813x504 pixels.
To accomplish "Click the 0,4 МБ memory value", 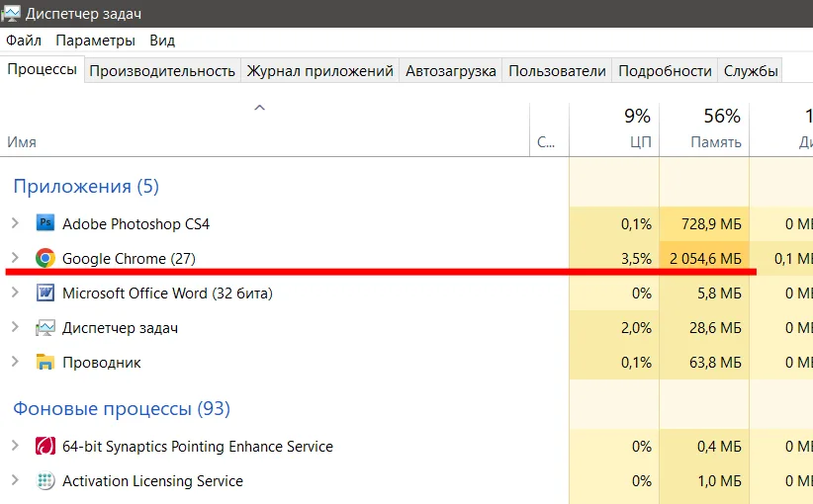I will click(719, 447).
